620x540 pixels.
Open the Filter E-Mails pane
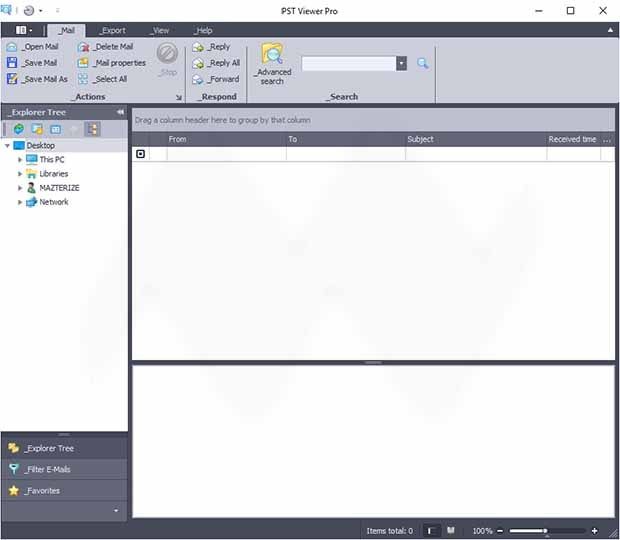tap(64, 469)
